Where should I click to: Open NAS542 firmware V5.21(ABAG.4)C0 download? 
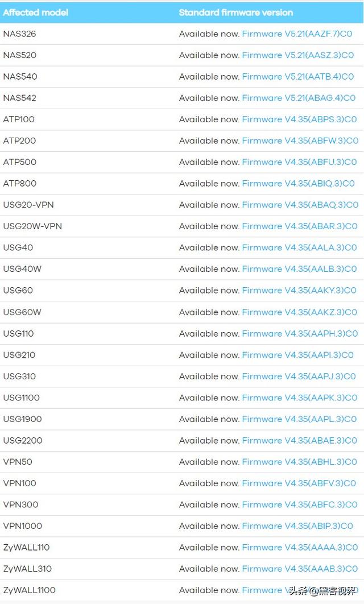(x=299, y=98)
